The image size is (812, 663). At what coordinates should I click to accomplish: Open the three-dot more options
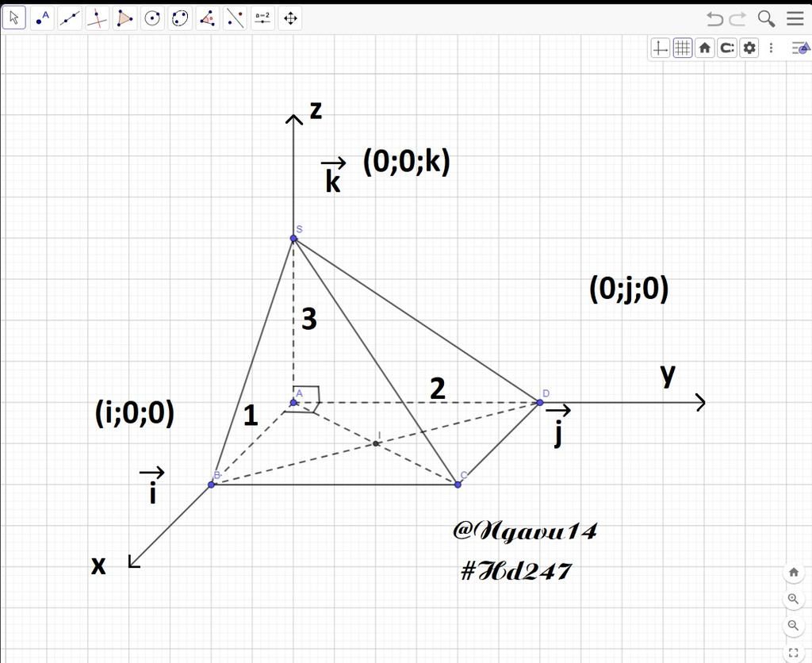point(771,48)
